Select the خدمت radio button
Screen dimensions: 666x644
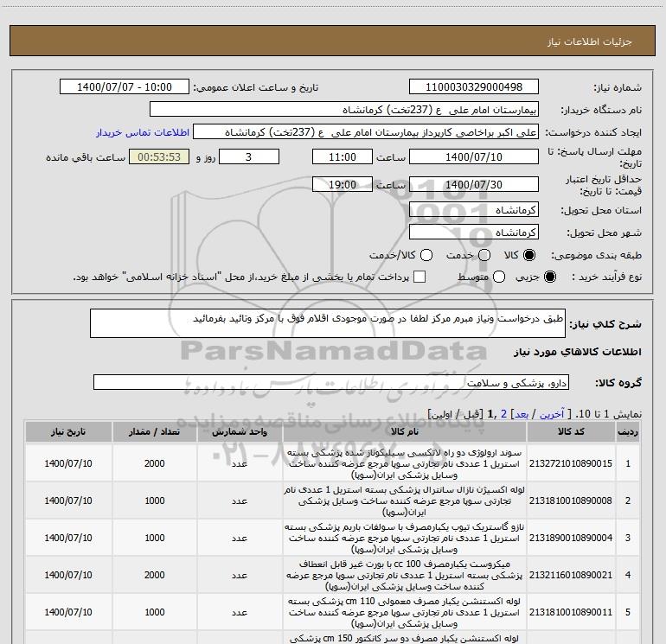pyautogui.click(x=484, y=255)
